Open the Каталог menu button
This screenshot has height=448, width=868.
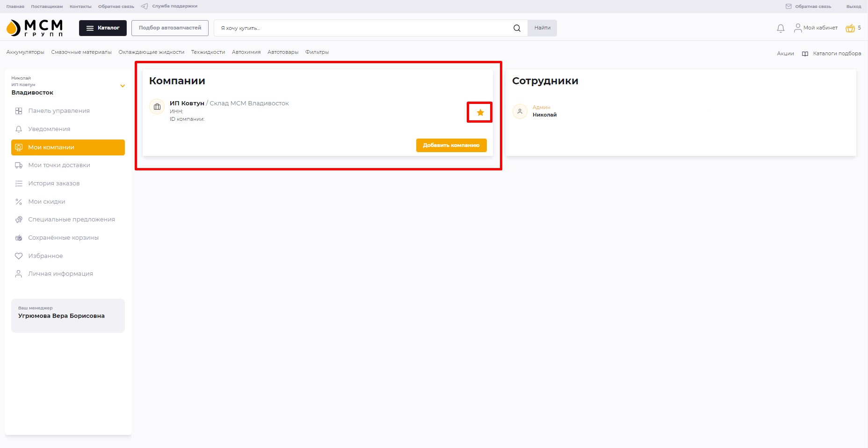click(x=103, y=28)
